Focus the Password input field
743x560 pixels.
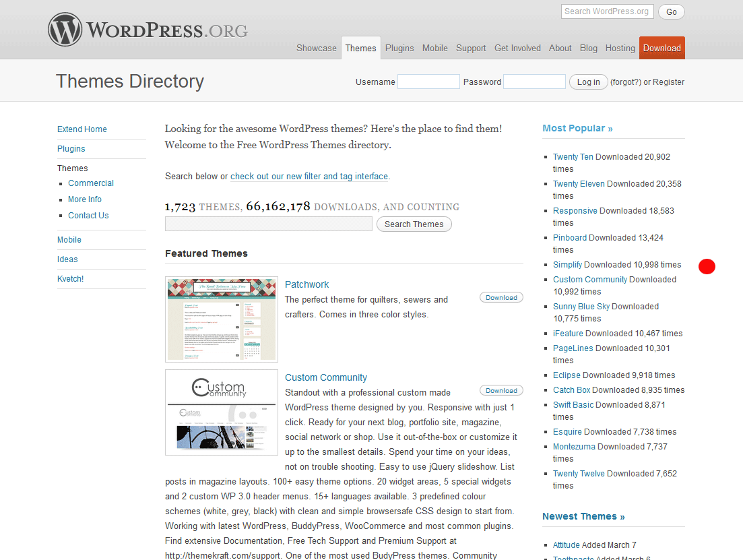[x=534, y=82]
